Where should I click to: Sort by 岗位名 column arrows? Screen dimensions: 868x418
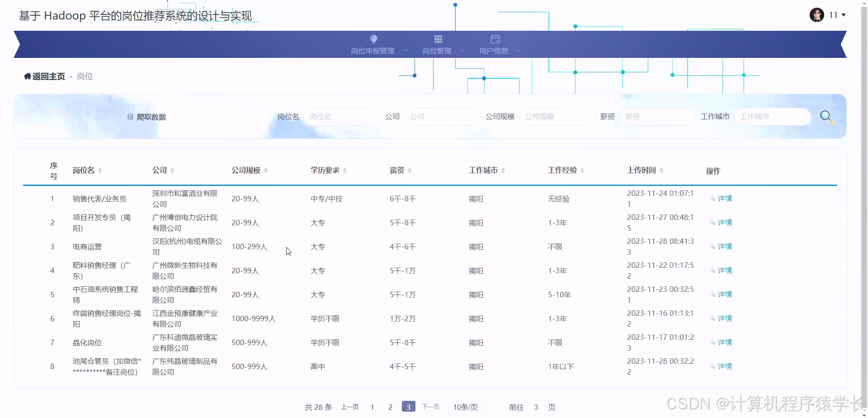point(100,171)
